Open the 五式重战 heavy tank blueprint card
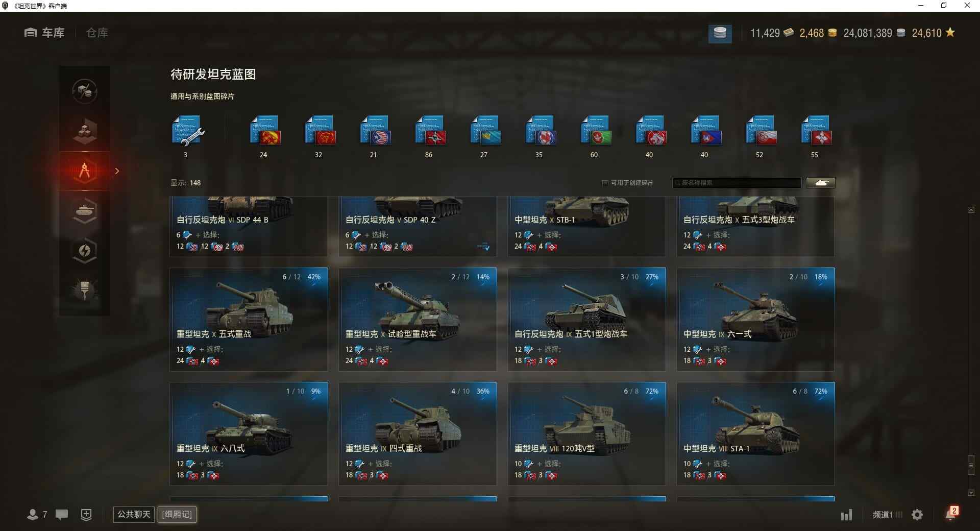 coord(249,320)
